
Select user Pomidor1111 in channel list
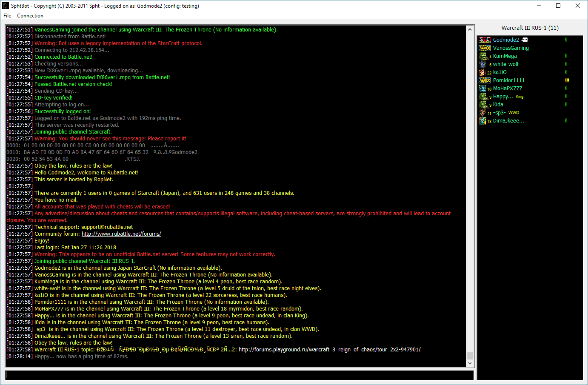click(x=509, y=80)
